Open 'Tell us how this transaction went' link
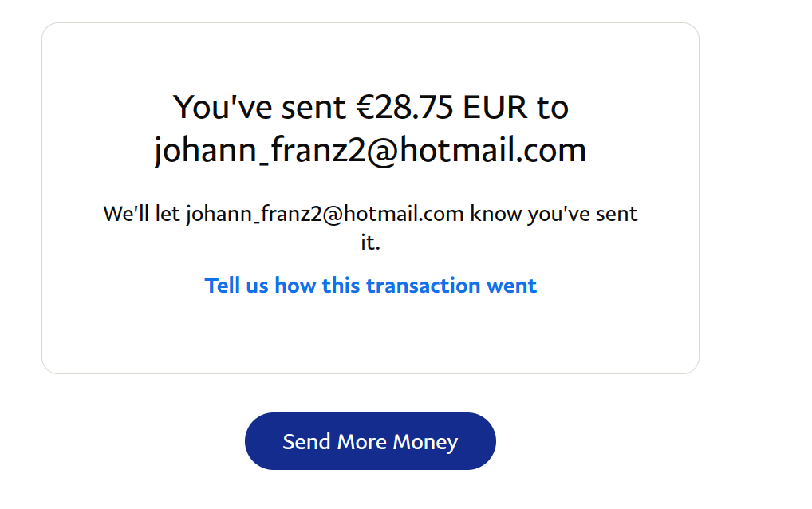 (370, 286)
